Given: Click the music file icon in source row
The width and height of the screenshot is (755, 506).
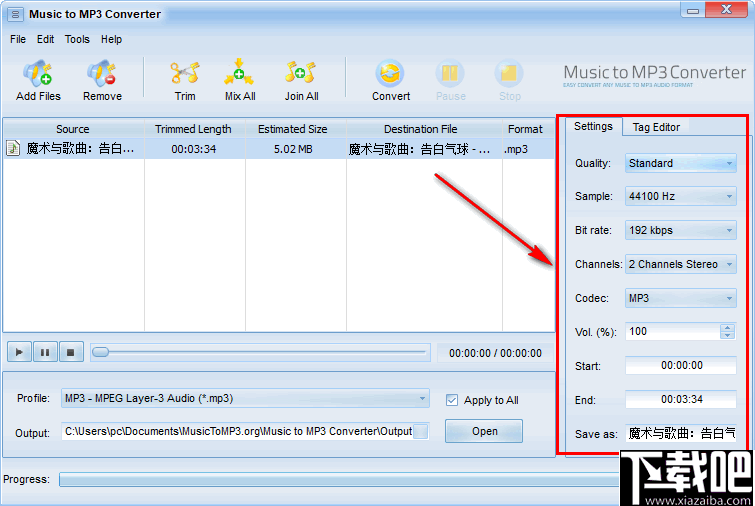Looking at the screenshot, I should point(13,148).
